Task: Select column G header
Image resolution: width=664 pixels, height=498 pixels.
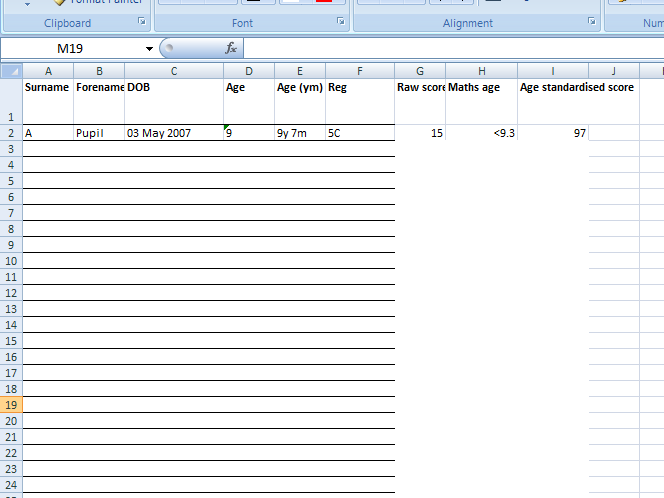Action: coord(420,71)
